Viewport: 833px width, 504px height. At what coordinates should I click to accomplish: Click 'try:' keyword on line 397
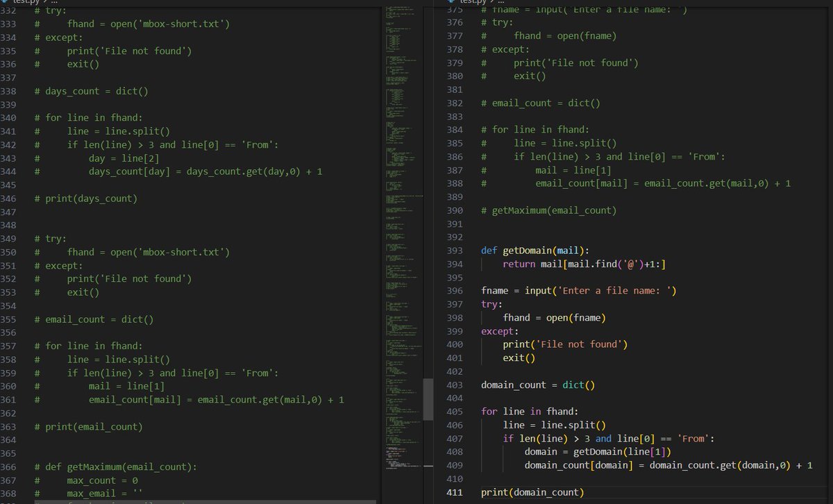pyautogui.click(x=491, y=304)
